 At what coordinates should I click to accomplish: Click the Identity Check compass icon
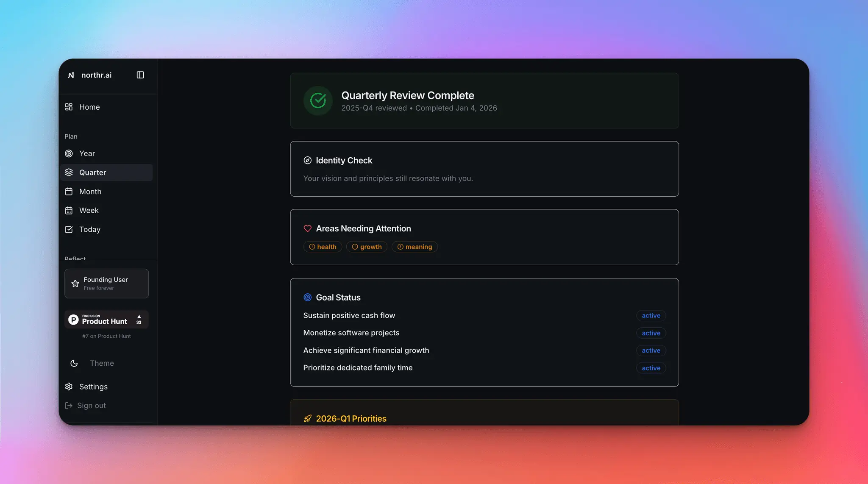click(308, 160)
